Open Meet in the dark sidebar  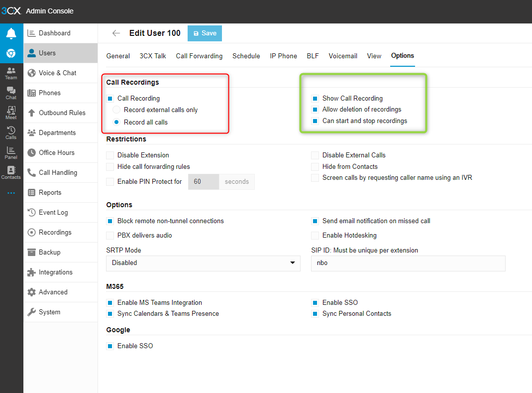coord(11,113)
